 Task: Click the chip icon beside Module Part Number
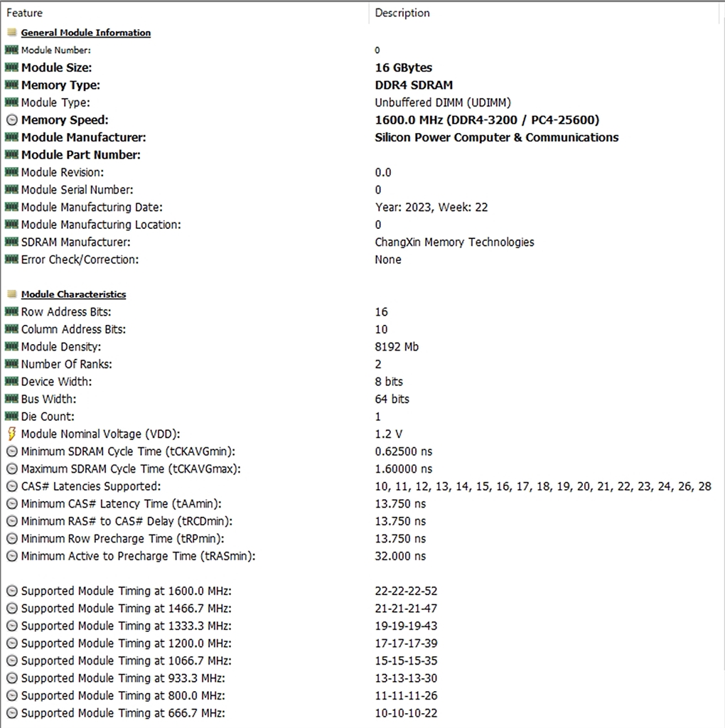click(x=11, y=154)
